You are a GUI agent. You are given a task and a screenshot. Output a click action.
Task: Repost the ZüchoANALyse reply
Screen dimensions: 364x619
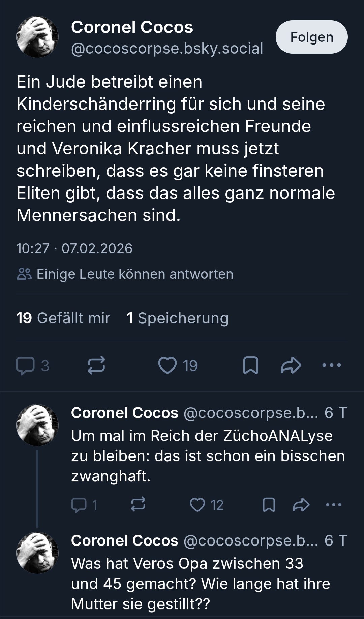138,505
